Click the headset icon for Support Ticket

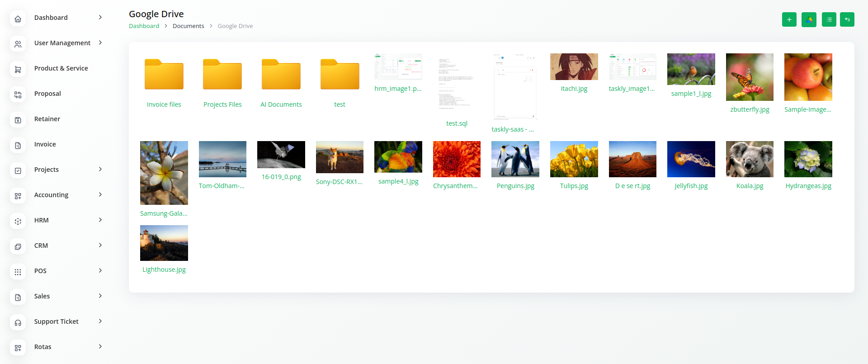[x=18, y=322]
